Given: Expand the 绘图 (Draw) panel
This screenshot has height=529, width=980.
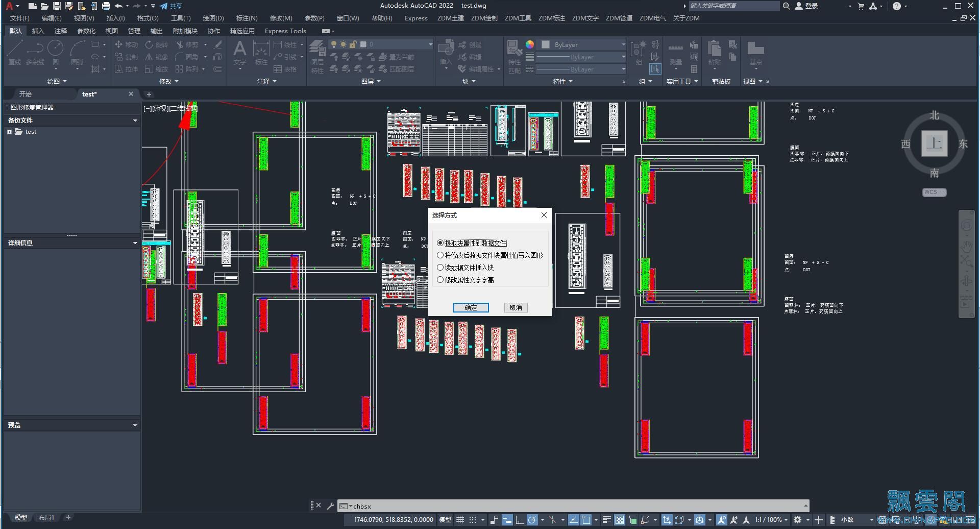Looking at the screenshot, I should (57, 81).
